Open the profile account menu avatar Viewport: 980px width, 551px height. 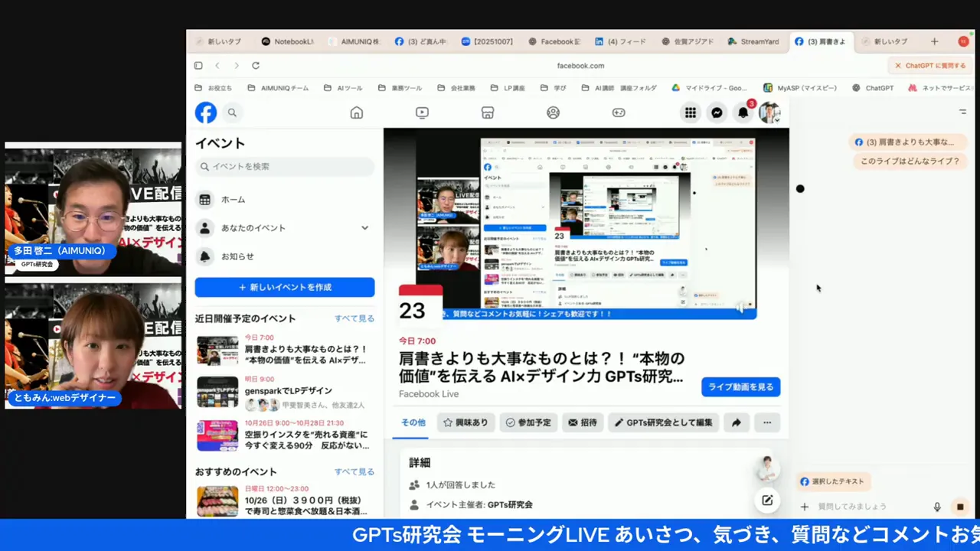pos(769,112)
